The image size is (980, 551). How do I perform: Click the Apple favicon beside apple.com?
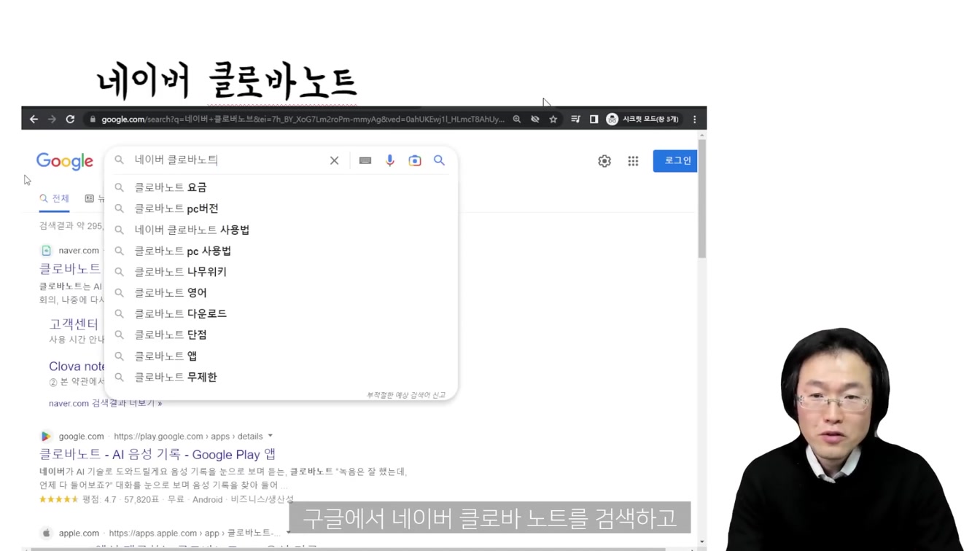[46, 533]
